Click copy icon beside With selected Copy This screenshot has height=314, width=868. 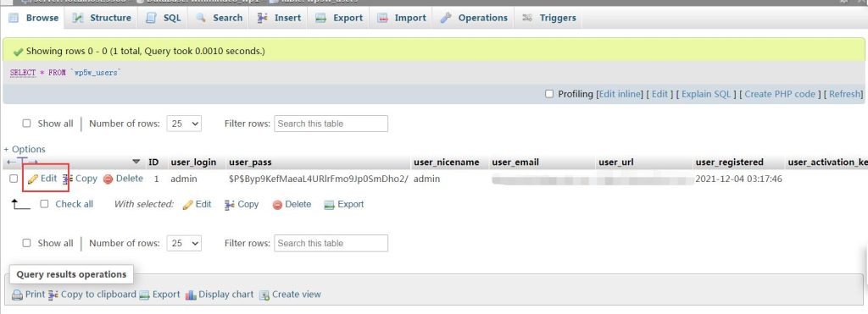[230, 205]
